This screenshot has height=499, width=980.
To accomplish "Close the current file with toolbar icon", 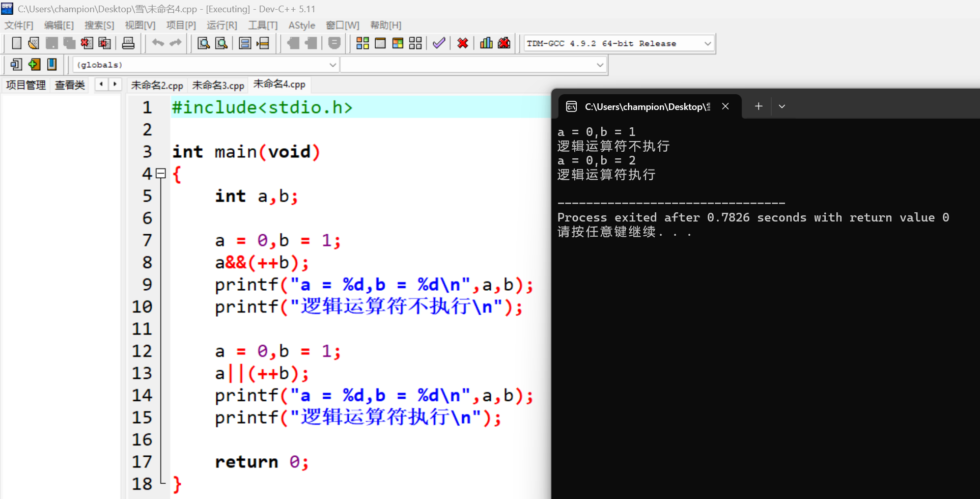I will coord(87,43).
